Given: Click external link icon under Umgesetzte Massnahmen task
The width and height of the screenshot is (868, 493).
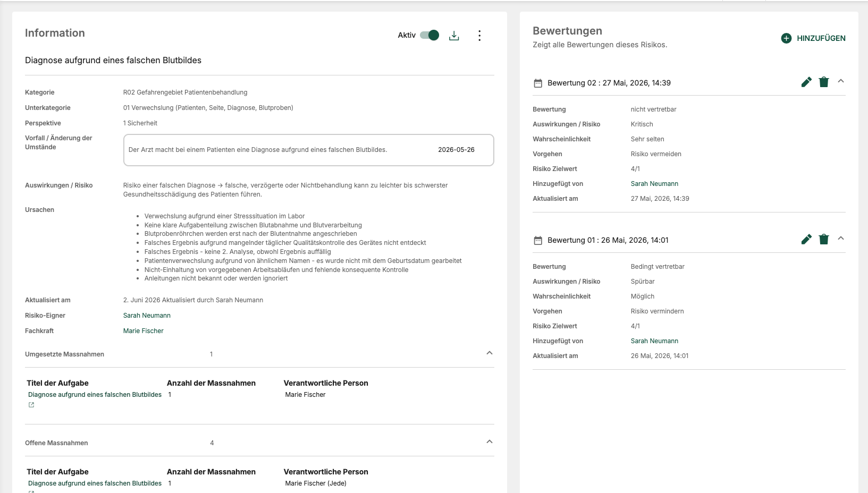Looking at the screenshot, I should click(x=31, y=405).
